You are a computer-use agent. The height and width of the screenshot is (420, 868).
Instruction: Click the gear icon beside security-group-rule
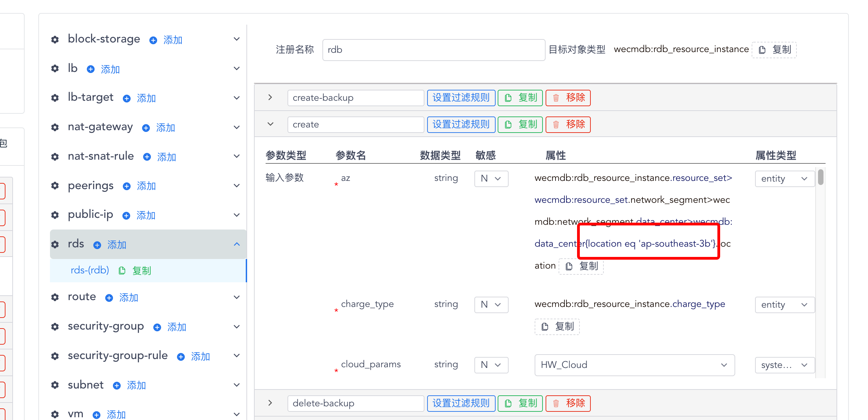pos(55,356)
